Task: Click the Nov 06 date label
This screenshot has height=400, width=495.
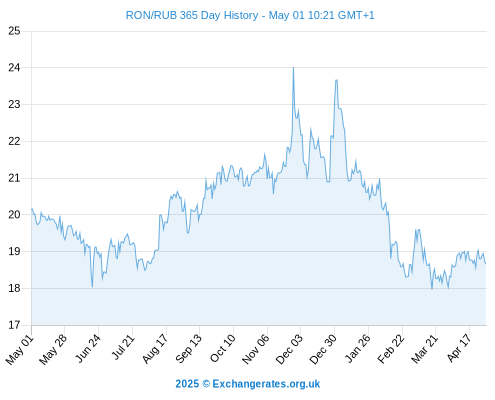Action: (x=255, y=349)
